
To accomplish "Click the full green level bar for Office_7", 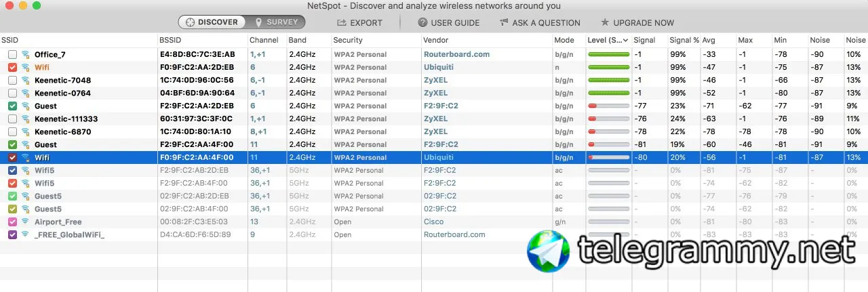I will coord(608,54).
